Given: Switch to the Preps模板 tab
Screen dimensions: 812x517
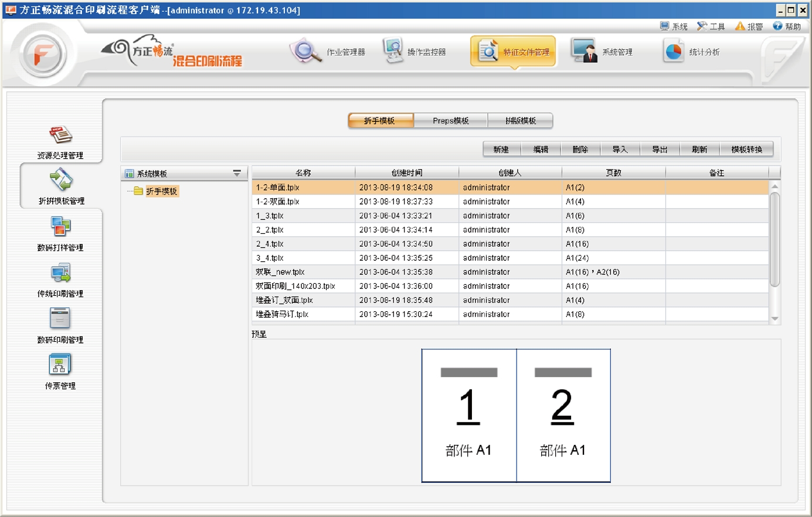Looking at the screenshot, I should coord(450,121).
